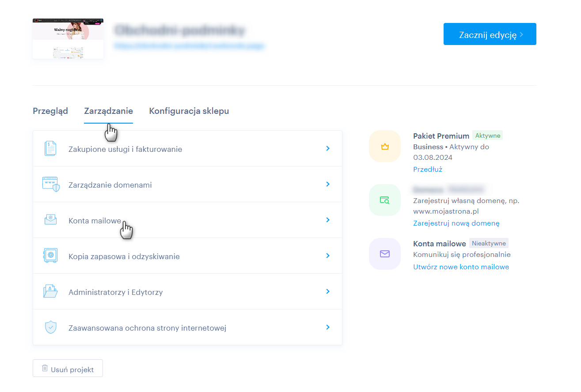581x392 pixels.
Task: Click Zarejestruj nową domenę link
Action: pyautogui.click(x=456, y=223)
